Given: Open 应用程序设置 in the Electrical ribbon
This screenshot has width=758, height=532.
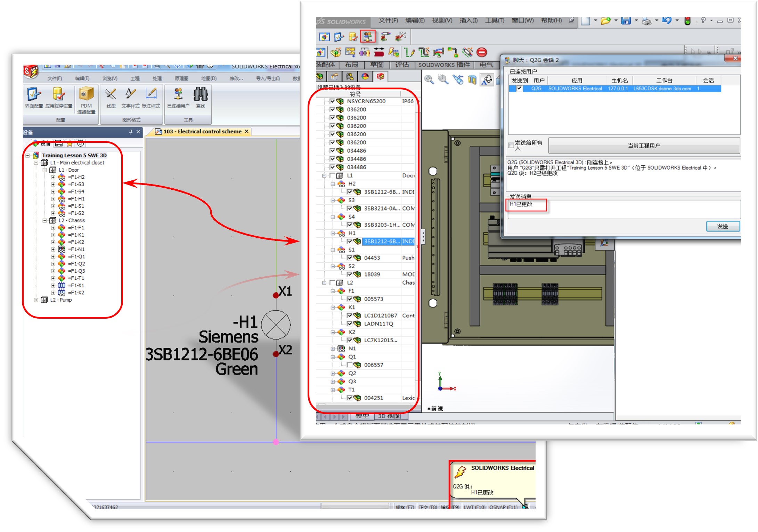Looking at the screenshot, I should [59, 98].
